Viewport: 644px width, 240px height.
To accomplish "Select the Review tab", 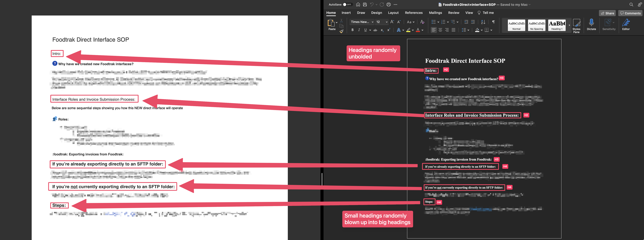I will pyautogui.click(x=453, y=13).
